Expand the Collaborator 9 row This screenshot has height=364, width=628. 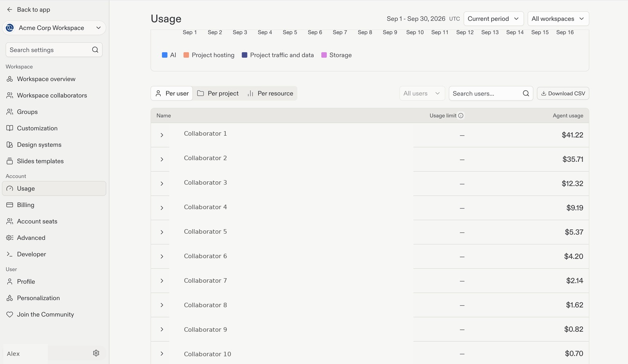[x=162, y=329]
